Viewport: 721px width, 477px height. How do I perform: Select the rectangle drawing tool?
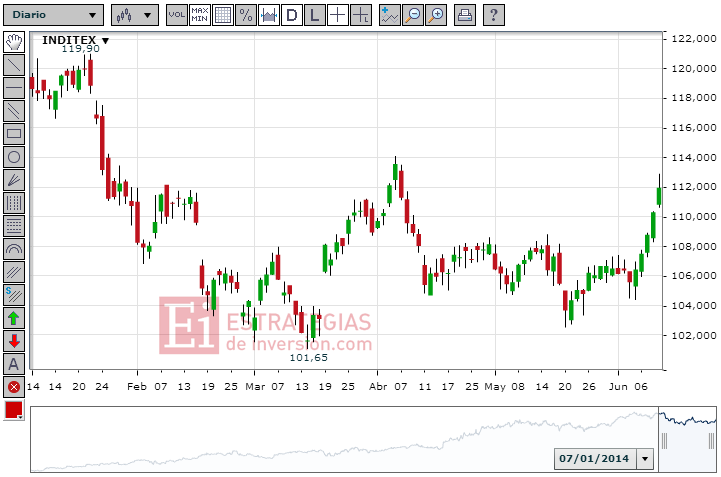tap(14, 134)
